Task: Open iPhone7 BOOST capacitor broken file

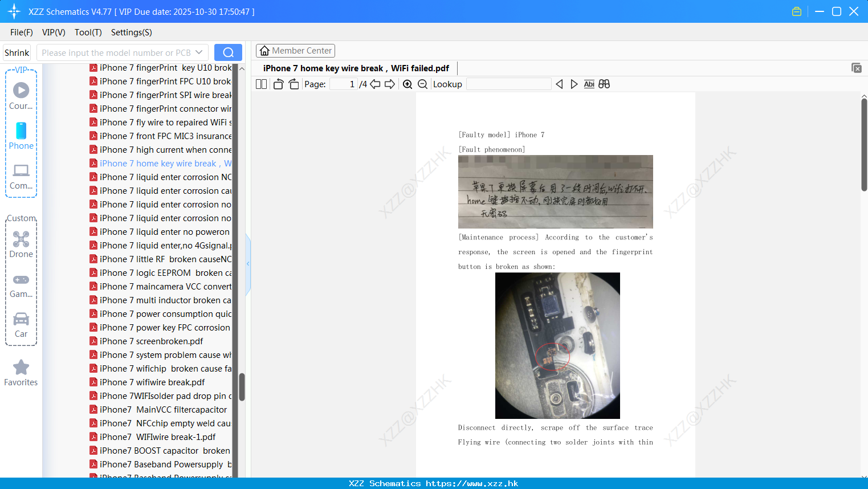Action: tap(160, 451)
